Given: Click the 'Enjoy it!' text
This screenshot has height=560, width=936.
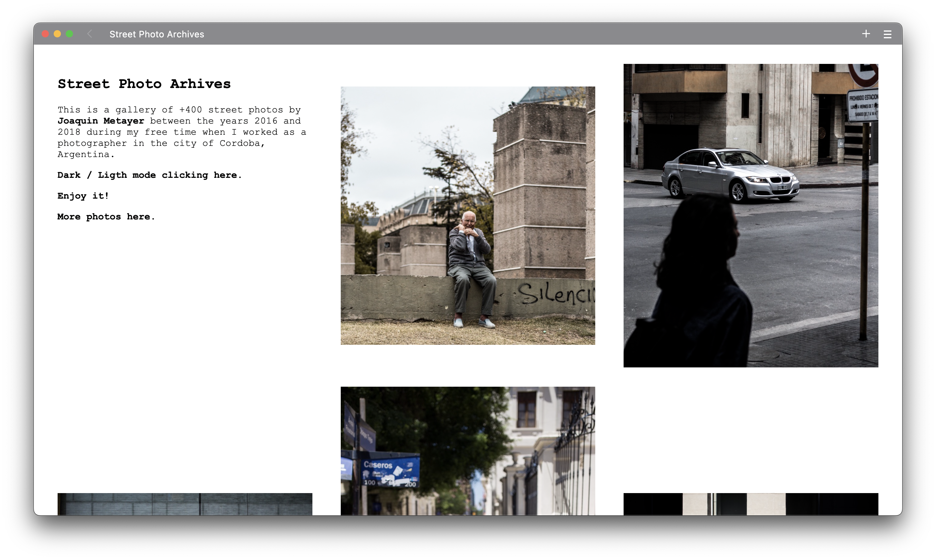Looking at the screenshot, I should (x=83, y=196).
